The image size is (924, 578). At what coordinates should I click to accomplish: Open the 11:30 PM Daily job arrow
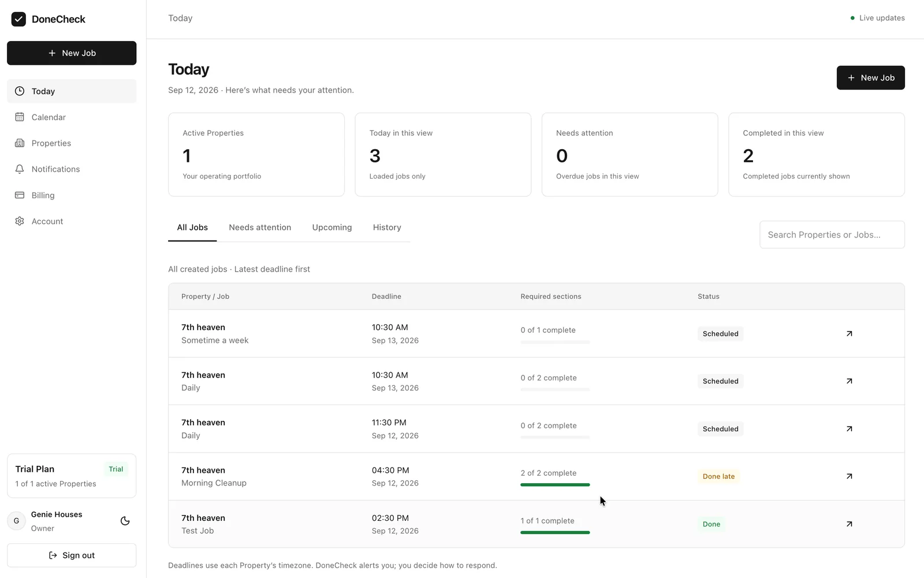(850, 429)
